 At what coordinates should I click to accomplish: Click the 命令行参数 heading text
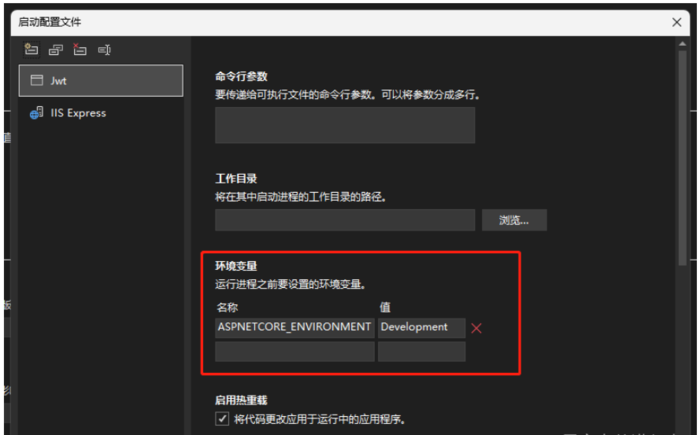(241, 76)
